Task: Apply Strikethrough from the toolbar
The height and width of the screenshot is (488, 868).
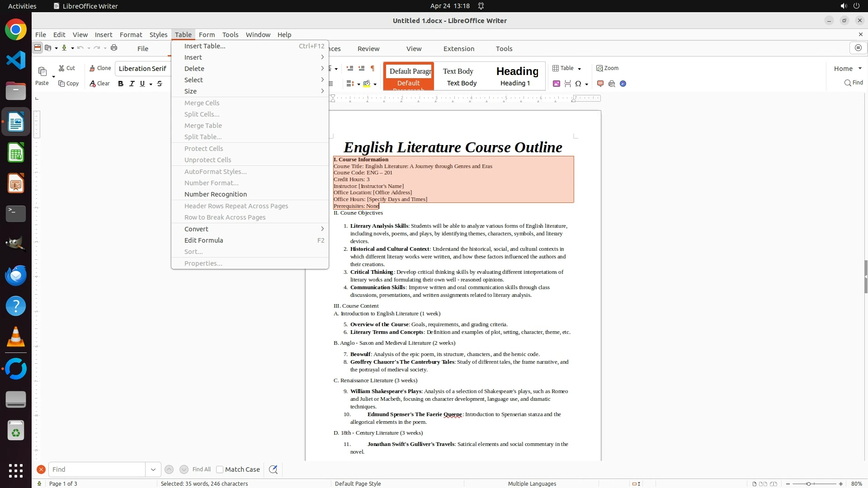Action: pos(160,84)
